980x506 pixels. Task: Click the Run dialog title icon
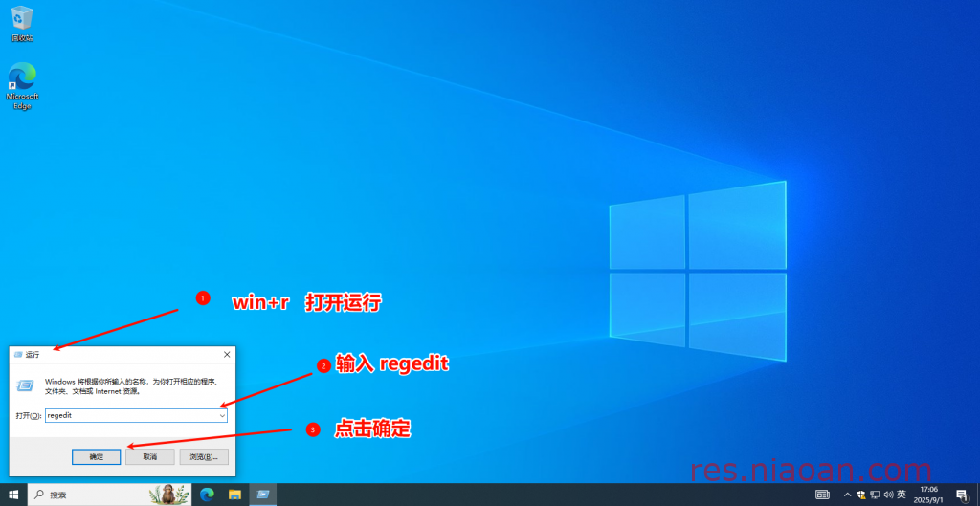[x=18, y=354]
